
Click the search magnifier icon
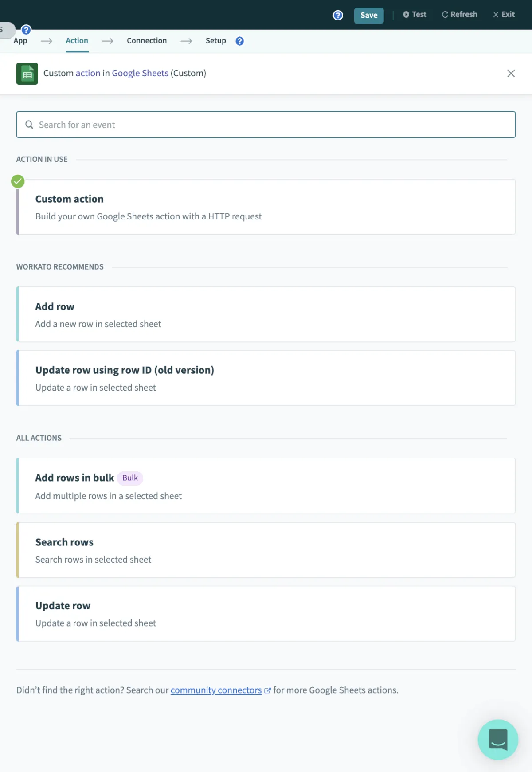(x=29, y=125)
